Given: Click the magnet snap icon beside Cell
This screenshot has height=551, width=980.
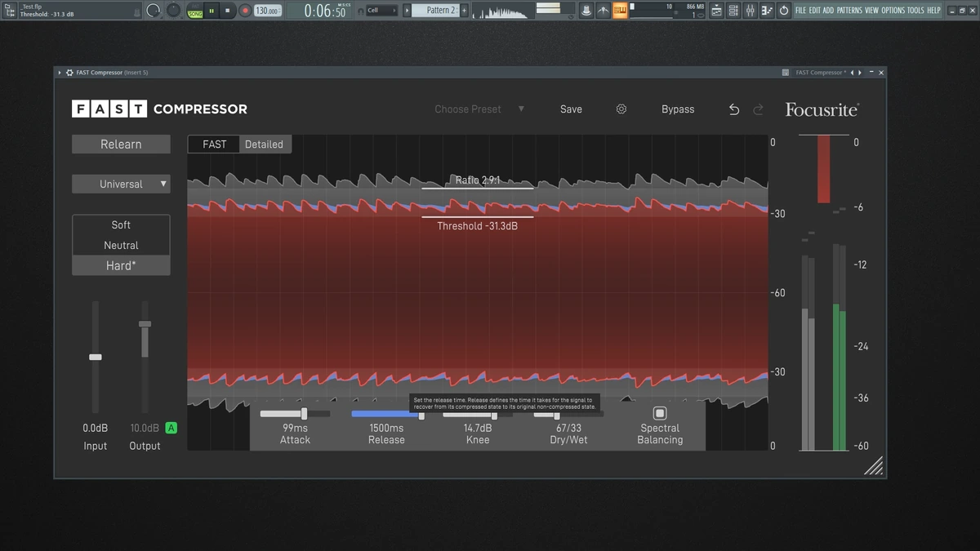Looking at the screenshot, I should [x=359, y=11].
